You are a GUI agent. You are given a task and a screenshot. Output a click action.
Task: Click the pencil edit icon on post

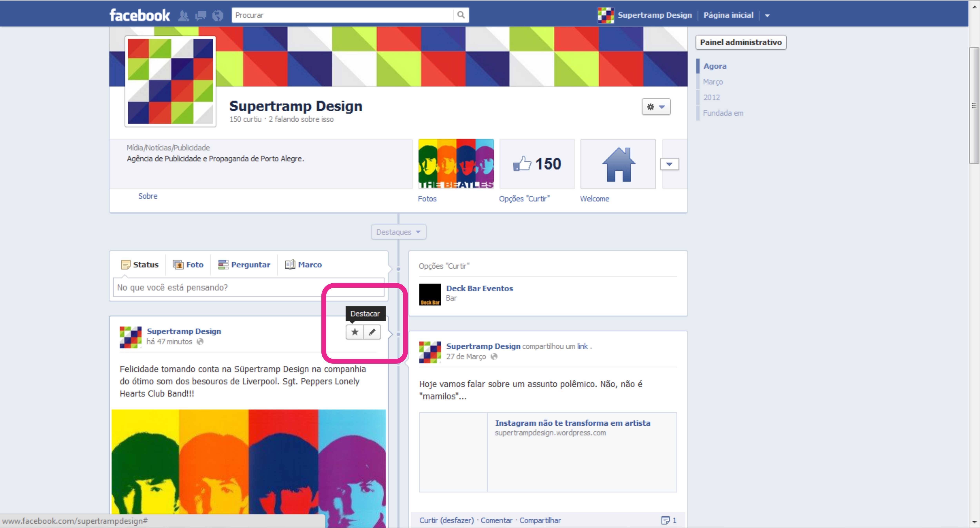pyautogui.click(x=372, y=332)
